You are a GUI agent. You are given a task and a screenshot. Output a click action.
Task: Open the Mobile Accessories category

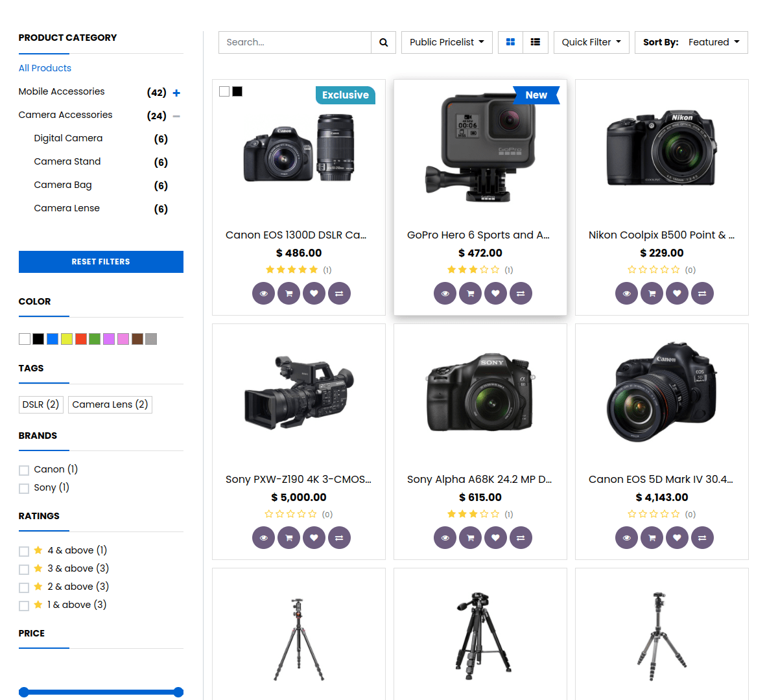coord(62,91)
